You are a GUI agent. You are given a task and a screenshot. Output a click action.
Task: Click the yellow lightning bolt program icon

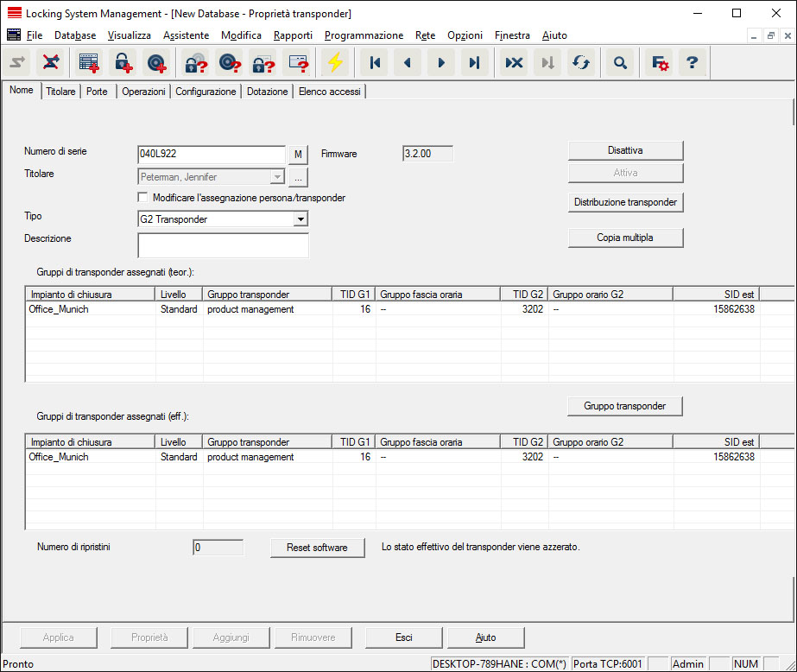334,63
